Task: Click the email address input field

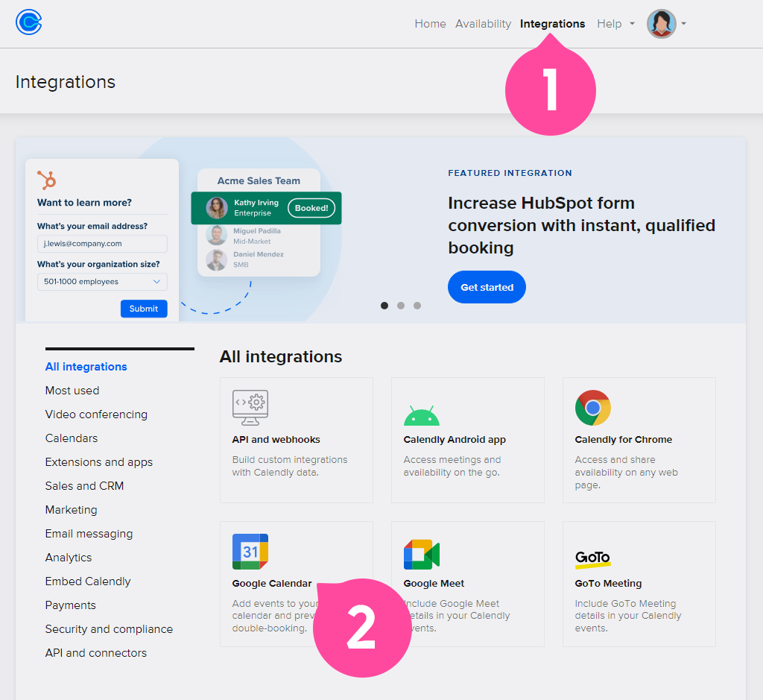Action: tap(102, 244)
